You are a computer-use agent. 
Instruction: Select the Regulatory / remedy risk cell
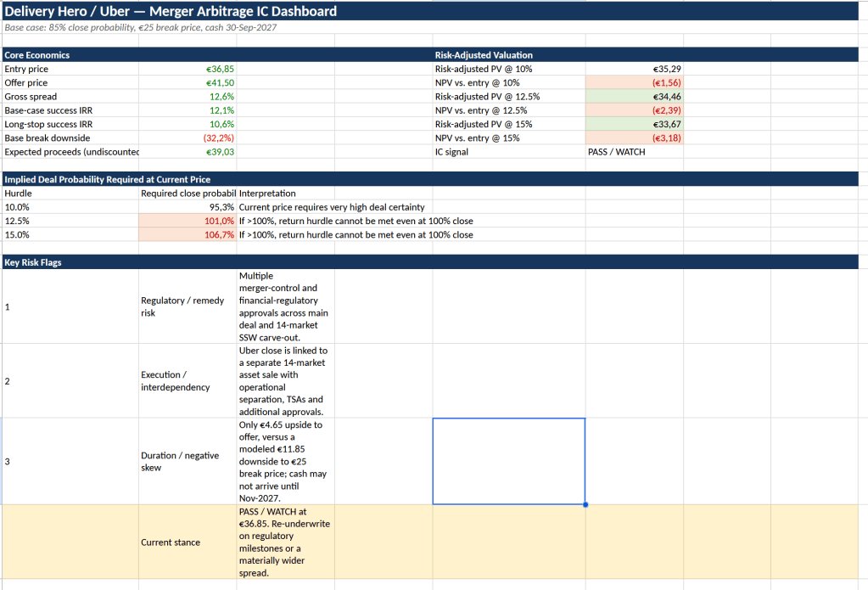tap(188, 306)
